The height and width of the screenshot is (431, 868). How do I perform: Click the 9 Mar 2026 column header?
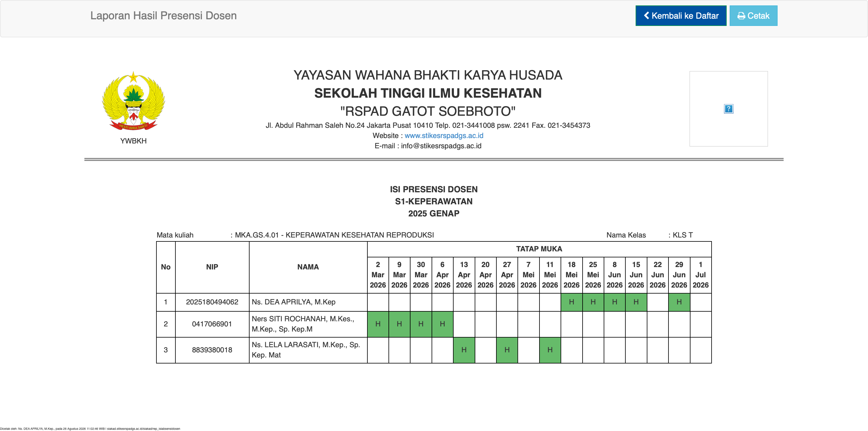[399, 275]
